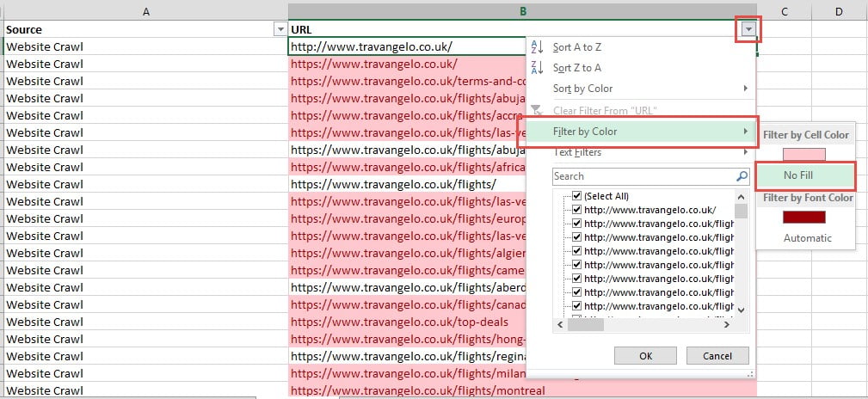868x399 pixels.
Task: Select the flights/regina URL cell
Action: (408, 355)
